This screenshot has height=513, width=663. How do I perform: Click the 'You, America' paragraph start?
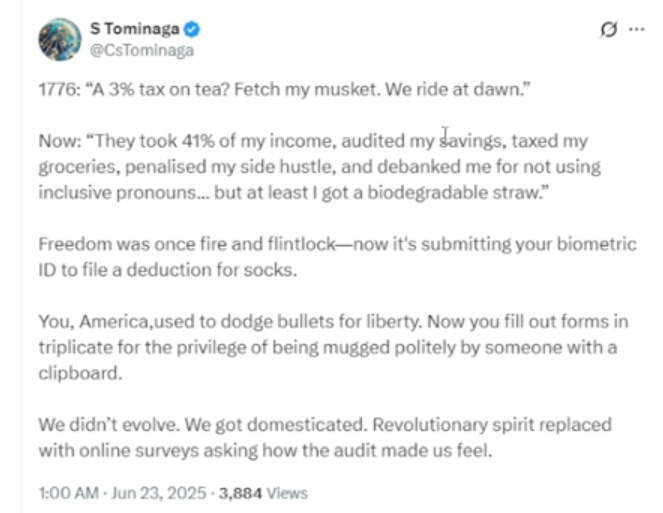click(x=94, y=321)
